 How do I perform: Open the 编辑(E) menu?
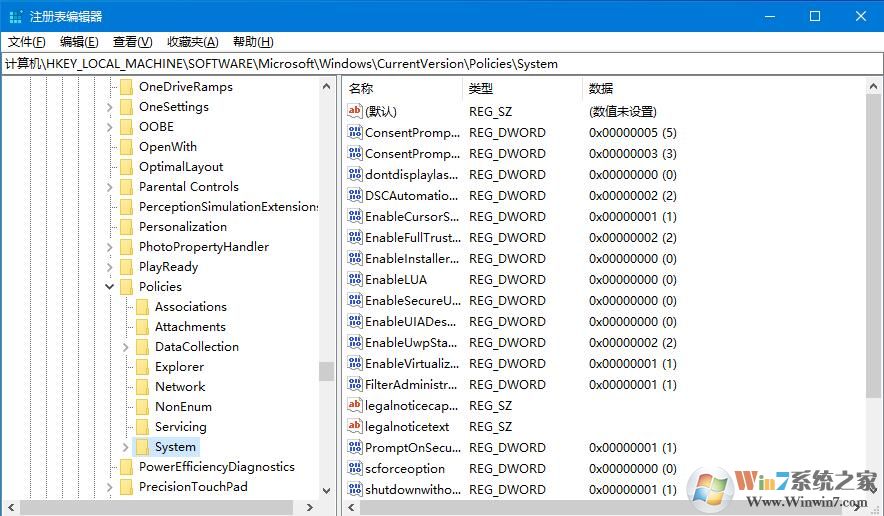[x=79, y=42]
